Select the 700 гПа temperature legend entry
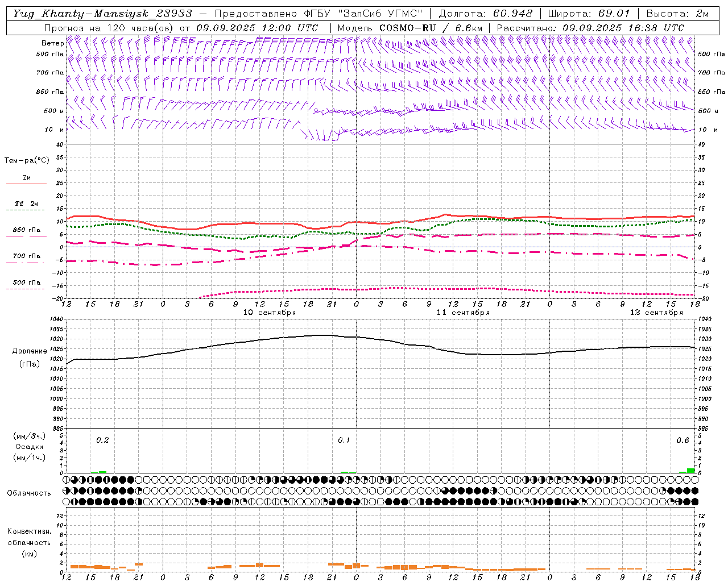This screenshot has height=582, width=728. pos(26,256)
